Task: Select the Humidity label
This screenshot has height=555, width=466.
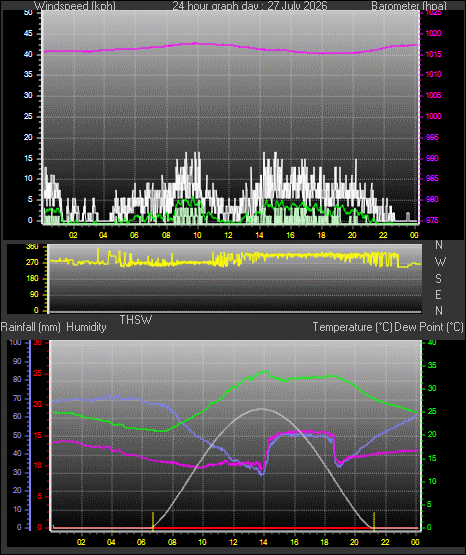Action: (x=86, y=327)
